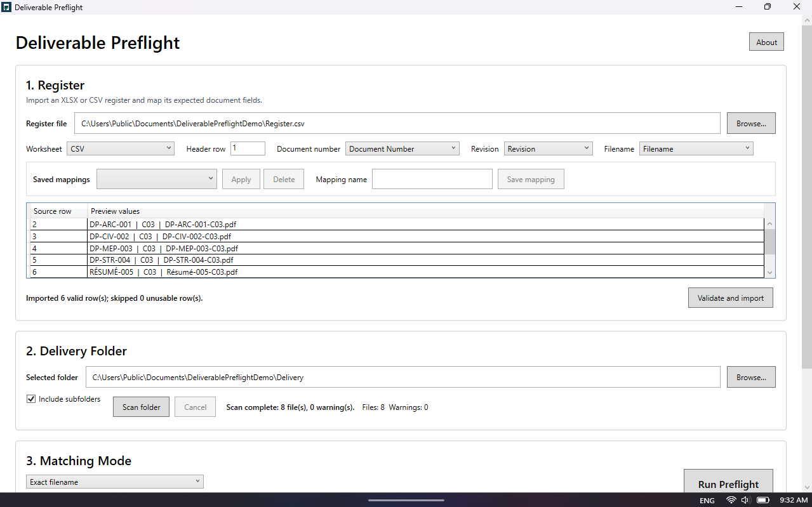Screen dimensions: 812x507
Task: Click the 'Files: 8' count text
Action: tap(373, 407)
